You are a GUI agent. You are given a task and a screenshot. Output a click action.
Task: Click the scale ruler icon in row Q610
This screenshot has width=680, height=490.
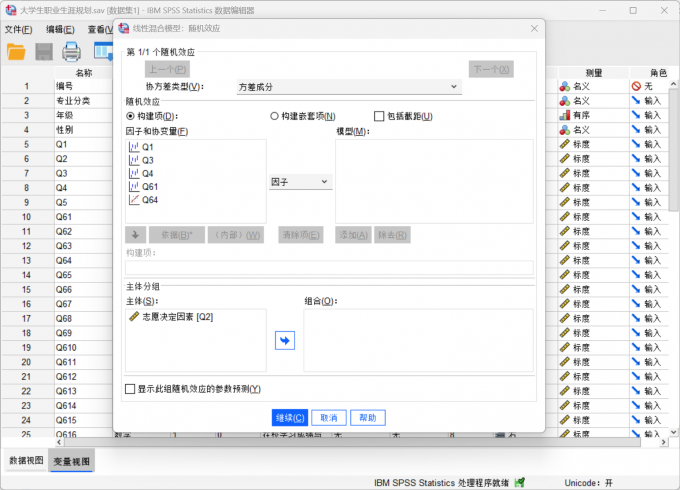click(565, 348)
